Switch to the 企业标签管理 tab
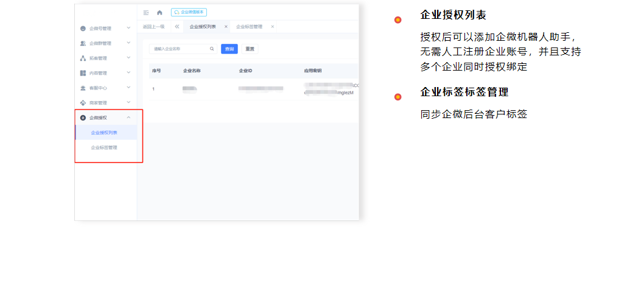644x294 pixels. point(249,27)
